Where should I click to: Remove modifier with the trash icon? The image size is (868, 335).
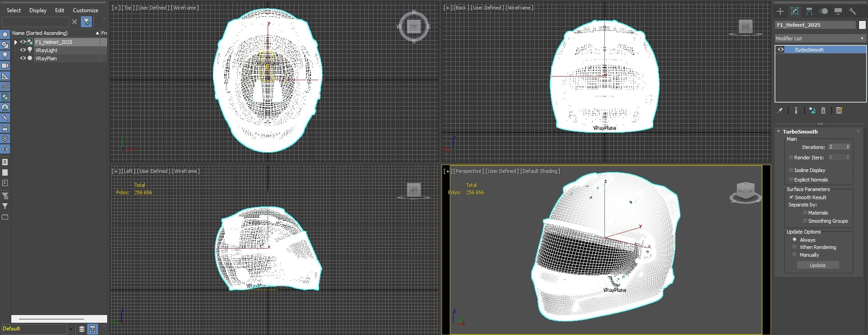tap(823, 110)
